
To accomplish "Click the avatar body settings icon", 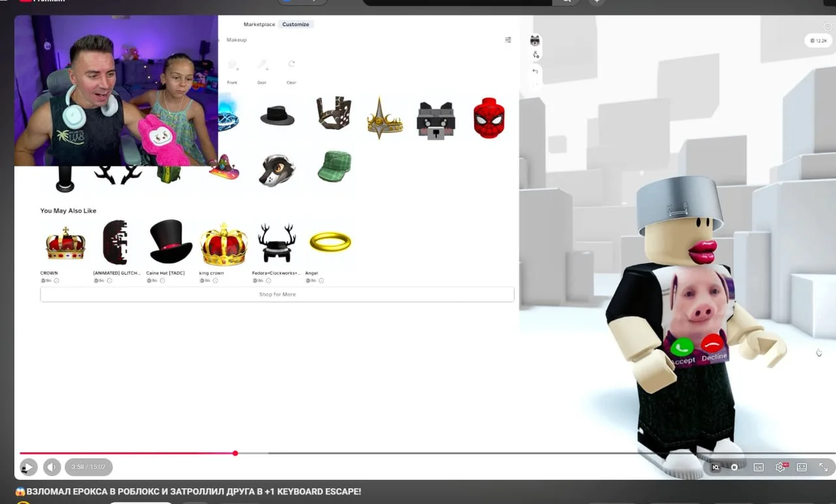I will coord(536,55).
